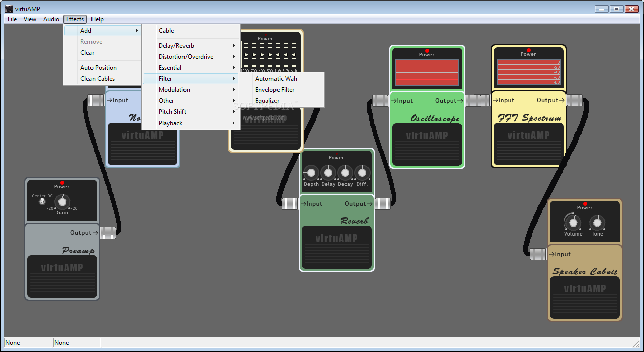
Task: Expand the Distortion/Overdrive submenu
Action: 191,57
